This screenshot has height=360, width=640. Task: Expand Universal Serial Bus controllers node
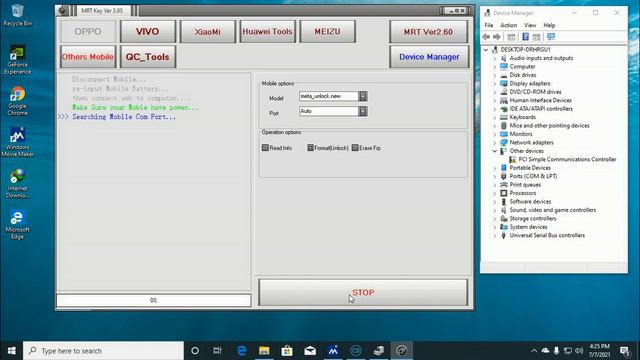[495, 236]
